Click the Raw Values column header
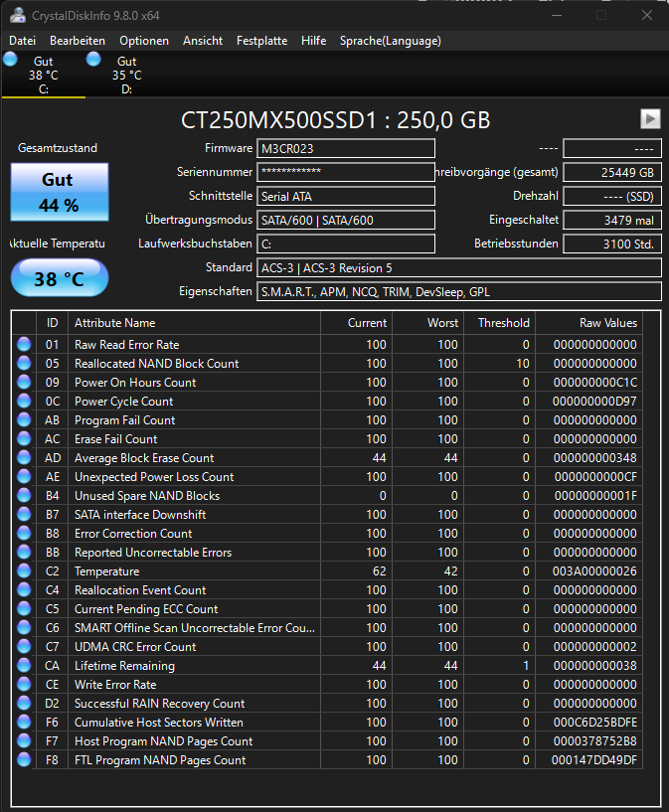 click(588, 323)
